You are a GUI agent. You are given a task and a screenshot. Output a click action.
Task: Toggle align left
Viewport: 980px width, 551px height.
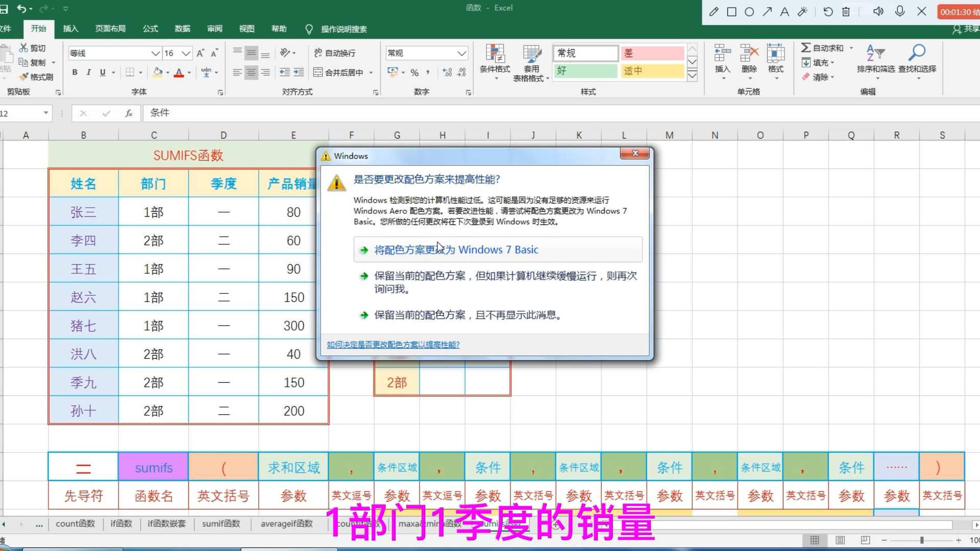click(237, 72)
